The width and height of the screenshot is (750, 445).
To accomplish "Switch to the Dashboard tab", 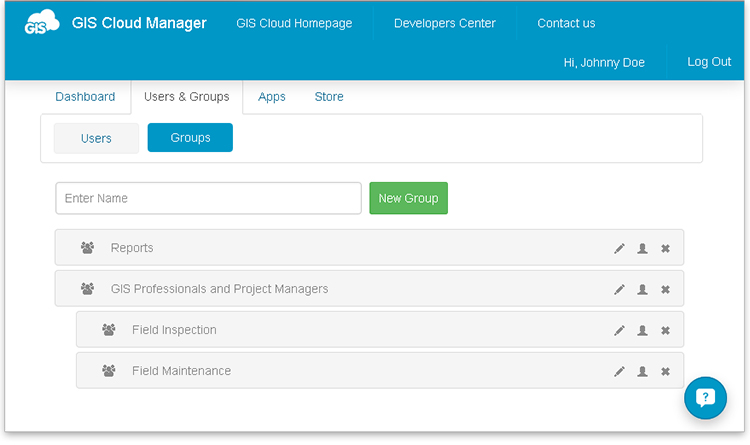I will click(85, 97).
